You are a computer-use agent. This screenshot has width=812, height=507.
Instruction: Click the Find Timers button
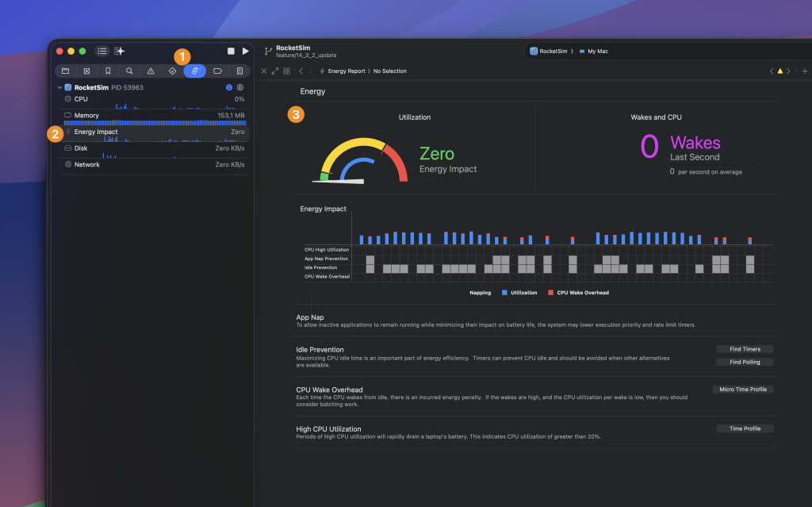(744, 348)
